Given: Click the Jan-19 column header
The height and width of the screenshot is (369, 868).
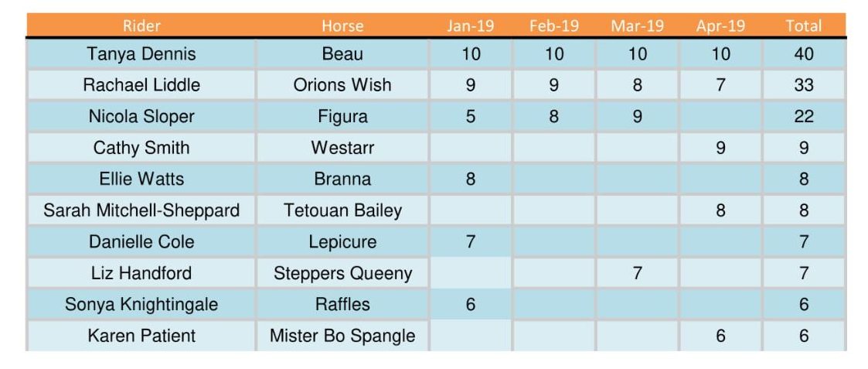Looking at the screenshot, I should (471, 26).
